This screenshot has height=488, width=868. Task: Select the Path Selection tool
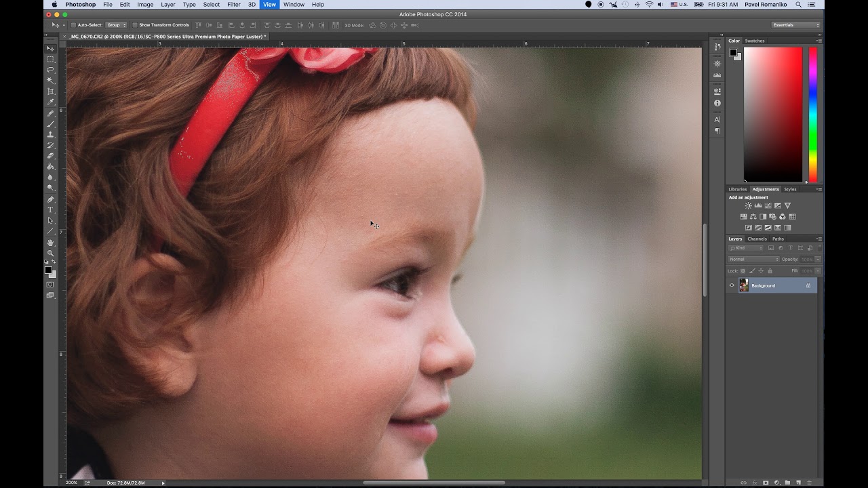tap(50, 221)
